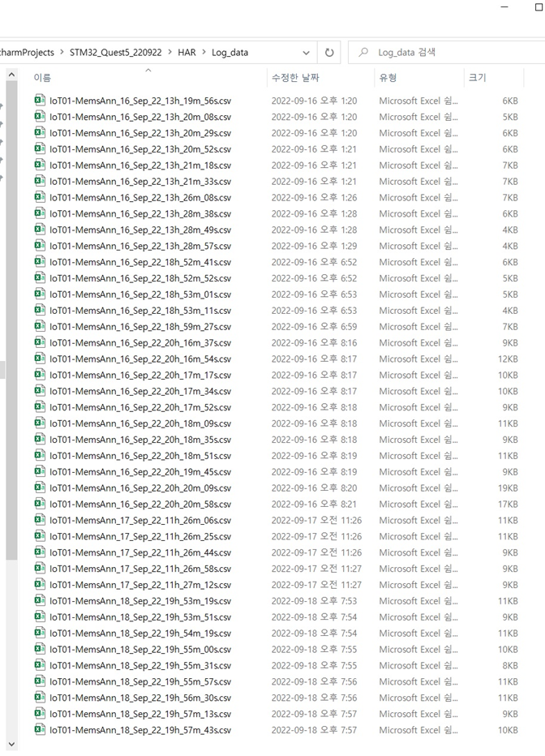Screen dimensions: 545x756
Task: Click the Log_data search field
Action: (x=447, y=53)
